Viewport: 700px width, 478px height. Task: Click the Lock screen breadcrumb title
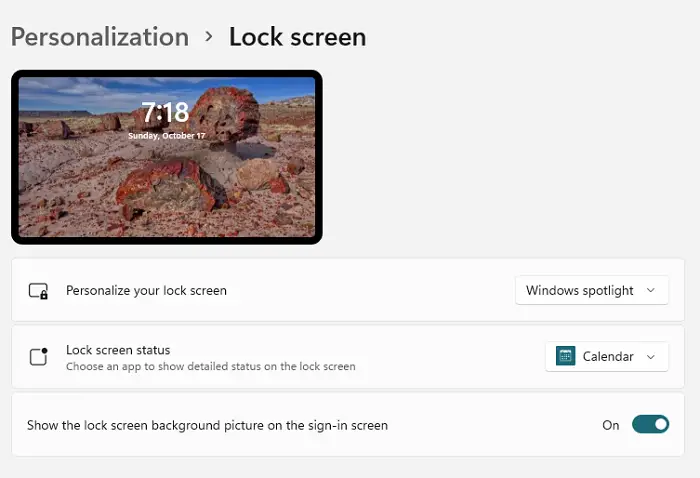pyautogui.click(x=297, y=37)
